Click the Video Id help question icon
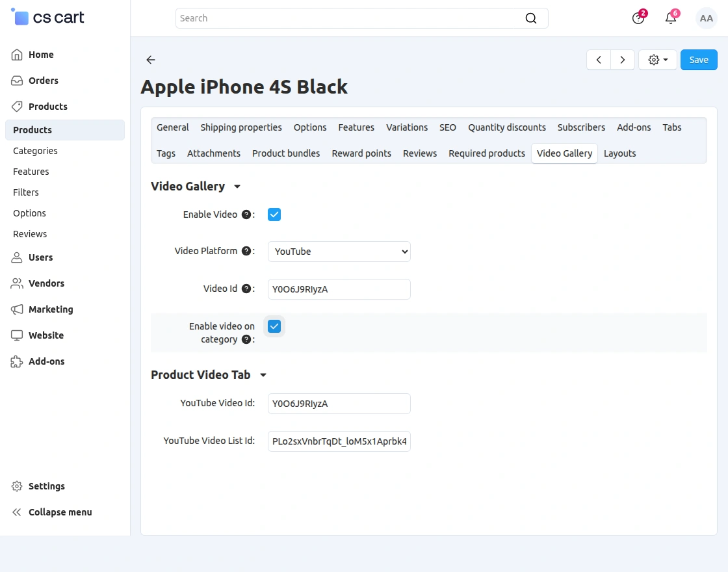This screenshot has width=728, height=572. [x=246, y=289]
